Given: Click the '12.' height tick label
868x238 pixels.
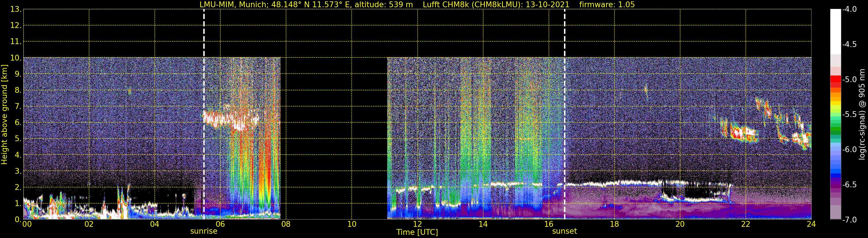Looking at the screenshot, I should click(x=16, y=25).
